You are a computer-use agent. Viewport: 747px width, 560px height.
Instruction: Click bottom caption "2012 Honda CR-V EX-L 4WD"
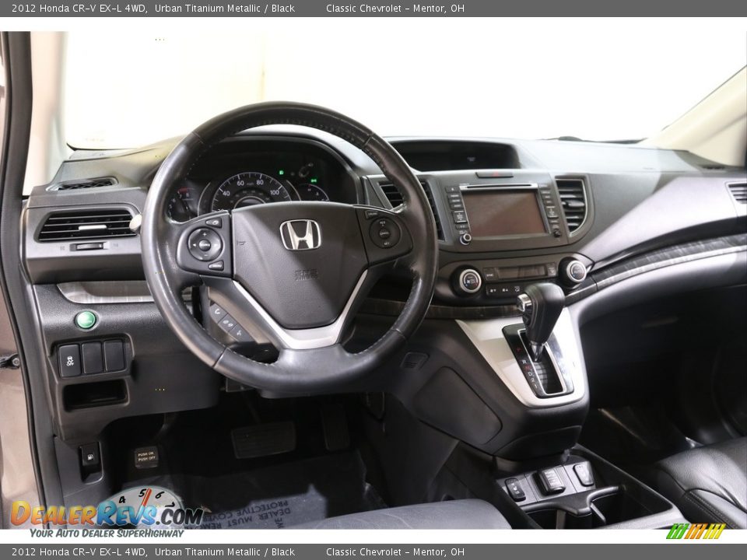point(79,552)
